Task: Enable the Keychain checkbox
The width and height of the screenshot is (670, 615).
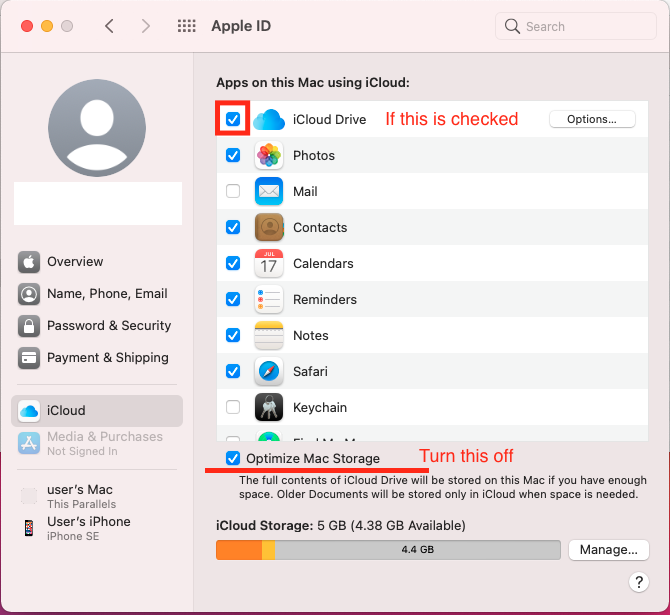Action: (233, 407)
